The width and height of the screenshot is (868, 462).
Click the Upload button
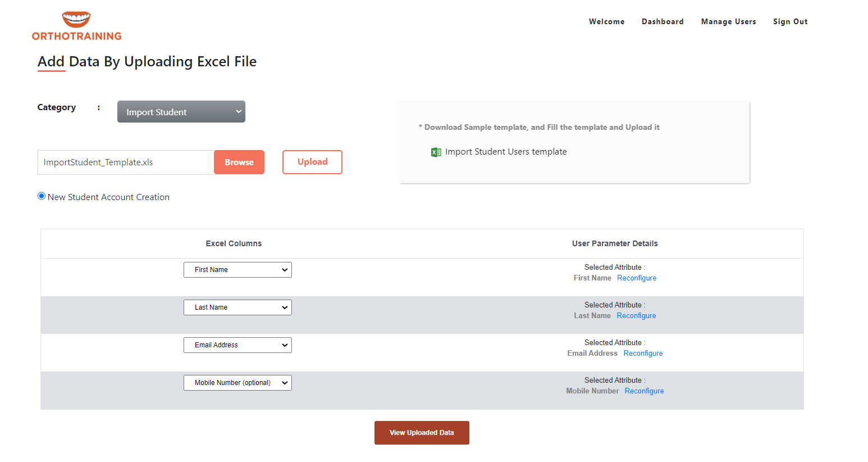pos(312,162)
